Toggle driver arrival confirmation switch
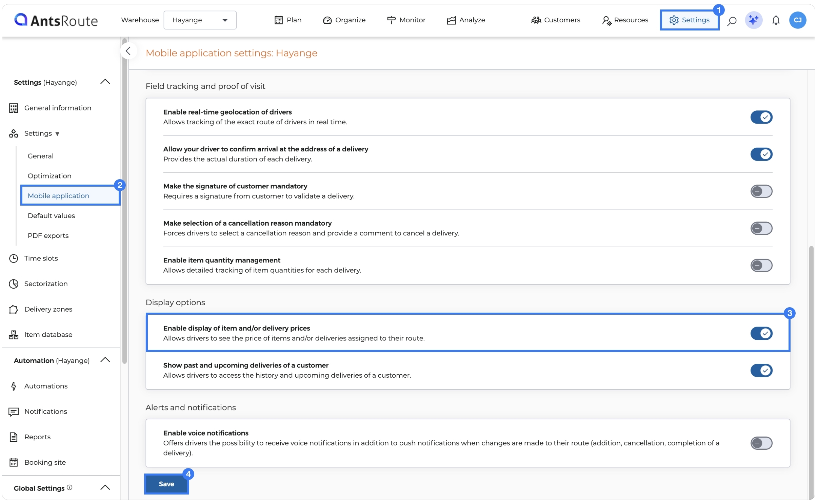 (x=761, y=154)
